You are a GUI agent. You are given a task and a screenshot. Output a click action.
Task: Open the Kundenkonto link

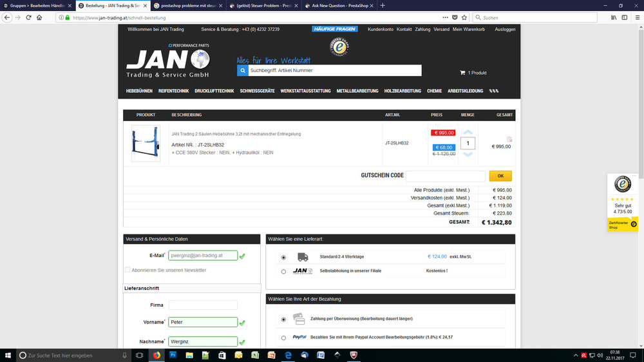[381, 29]
